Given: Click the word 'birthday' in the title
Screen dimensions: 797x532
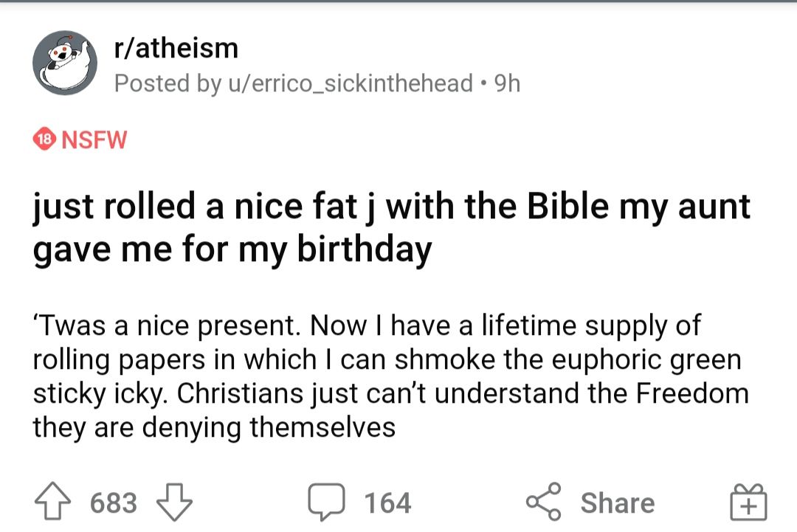Looking at the screenshot, I should [364, 249].
